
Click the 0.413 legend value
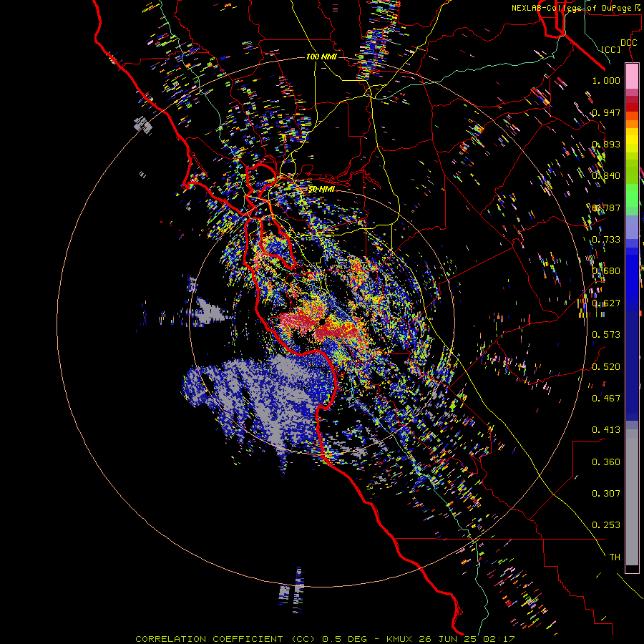(x=606, y=430)
